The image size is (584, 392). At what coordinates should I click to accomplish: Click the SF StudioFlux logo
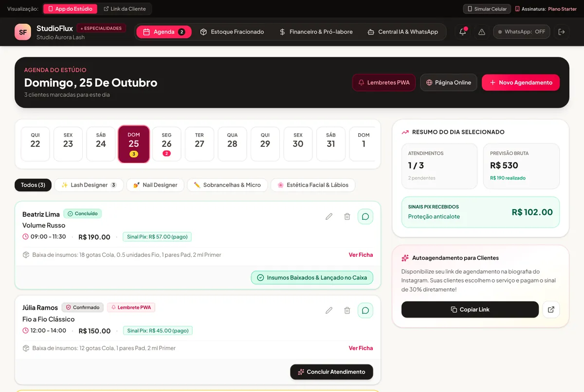pos(22,32)
